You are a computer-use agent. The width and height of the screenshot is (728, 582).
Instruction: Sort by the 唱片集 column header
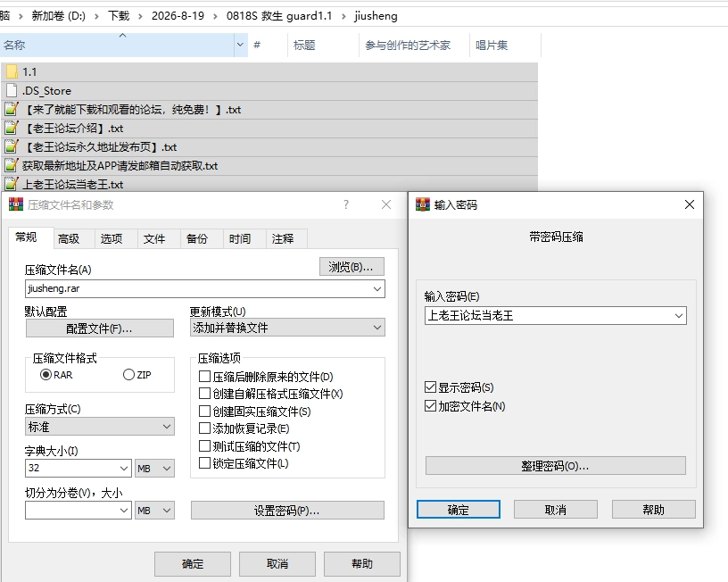point(505,45)
